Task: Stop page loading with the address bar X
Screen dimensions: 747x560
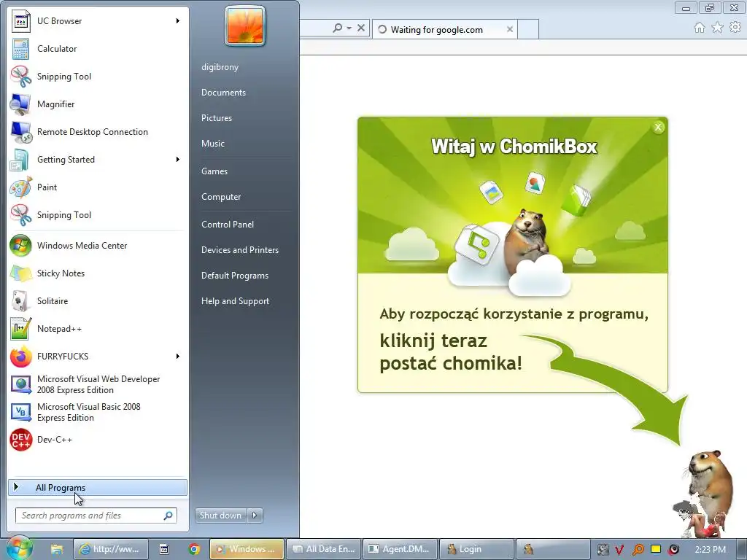Action: click(x=361, y=28)
